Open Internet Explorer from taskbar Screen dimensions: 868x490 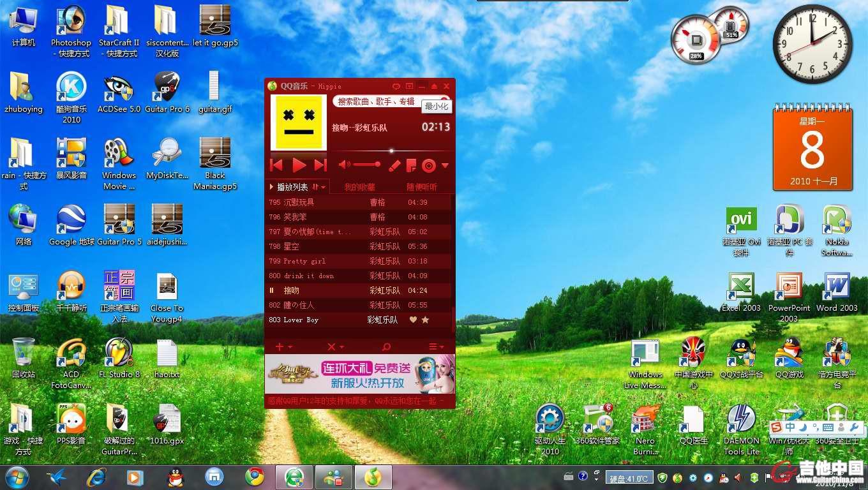[96, 477]
